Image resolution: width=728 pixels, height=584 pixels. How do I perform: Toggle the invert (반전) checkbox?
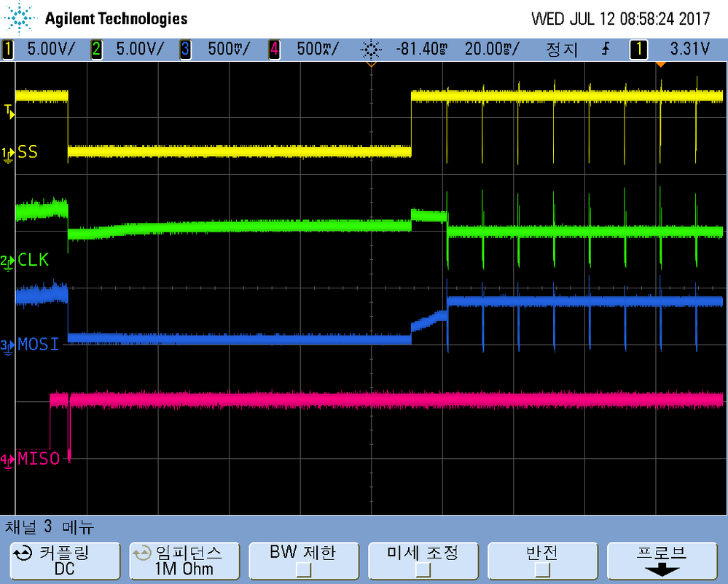point(542,569)
